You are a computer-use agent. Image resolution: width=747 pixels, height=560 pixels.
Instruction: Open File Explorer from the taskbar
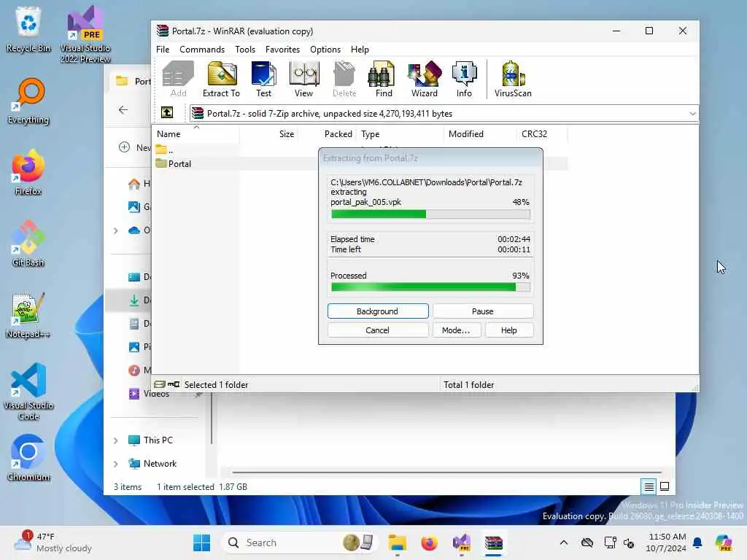click(x=397, y=542)
